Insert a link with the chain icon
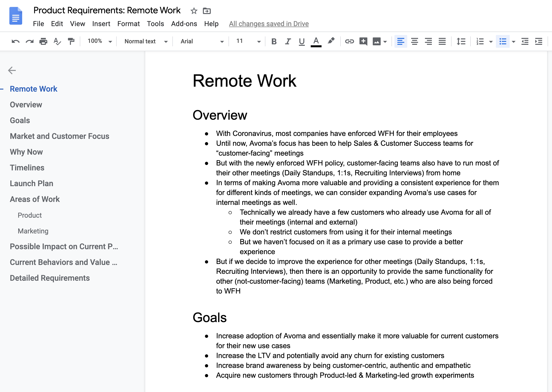Image resolution: width=552 pixels, height=392 pixels. pos(349,41)
